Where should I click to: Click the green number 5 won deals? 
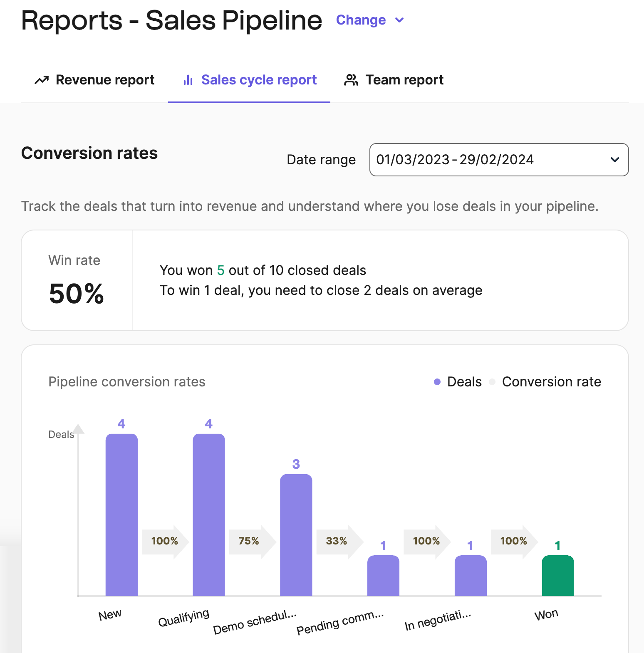point(220,270)
